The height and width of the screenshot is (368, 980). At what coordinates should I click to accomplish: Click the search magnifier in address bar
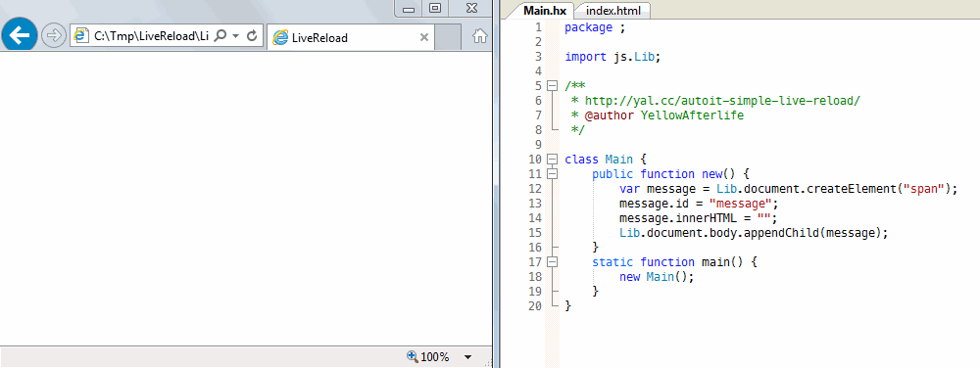220,36
